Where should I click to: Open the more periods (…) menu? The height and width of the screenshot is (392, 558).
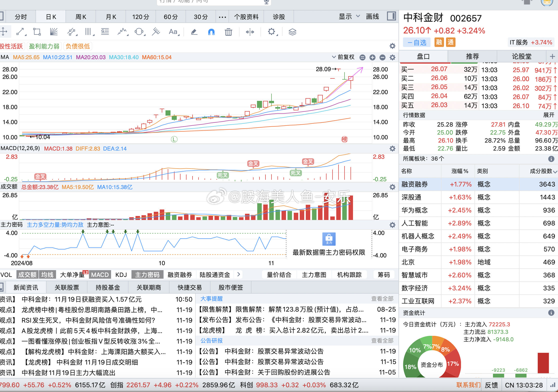(x=222, y=17)
